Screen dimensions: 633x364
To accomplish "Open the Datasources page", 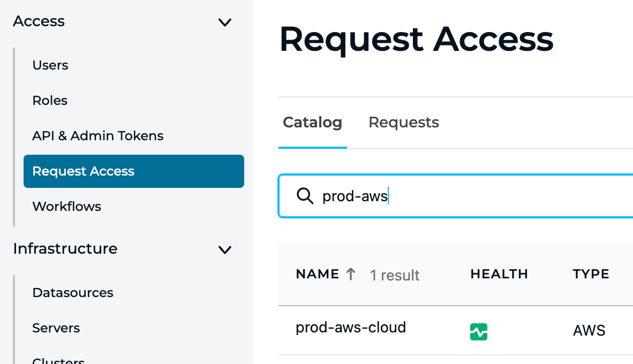I will click(x=72, y=292).
